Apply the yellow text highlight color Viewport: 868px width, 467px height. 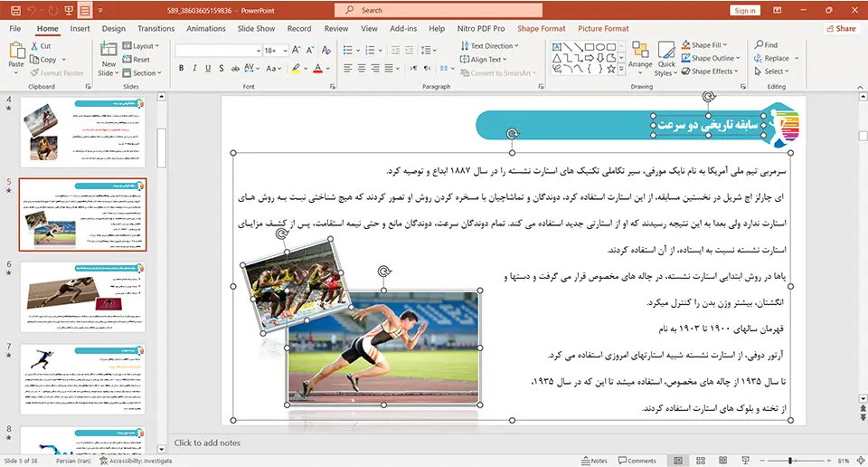point(297,68)
